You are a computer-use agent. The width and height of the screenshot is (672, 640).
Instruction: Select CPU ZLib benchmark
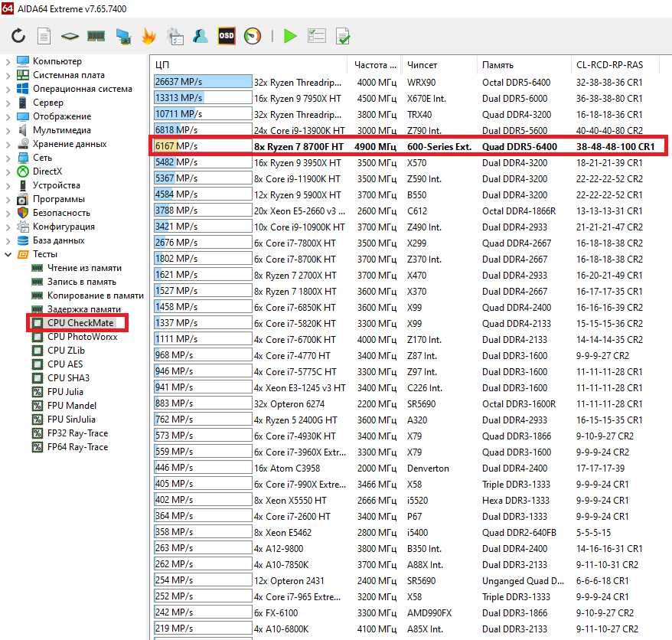66,350
